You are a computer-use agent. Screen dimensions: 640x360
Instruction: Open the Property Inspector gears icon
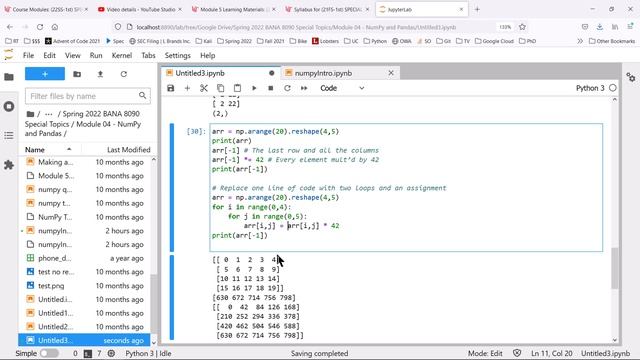tap(631, 77)
